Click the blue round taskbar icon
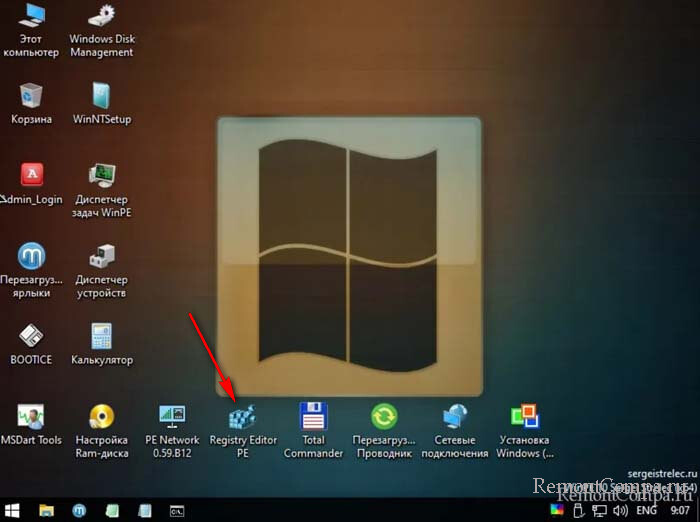Image resolution: width=700 pixels, height=522 pixels. pyautogui.click(x=79, y=510)
